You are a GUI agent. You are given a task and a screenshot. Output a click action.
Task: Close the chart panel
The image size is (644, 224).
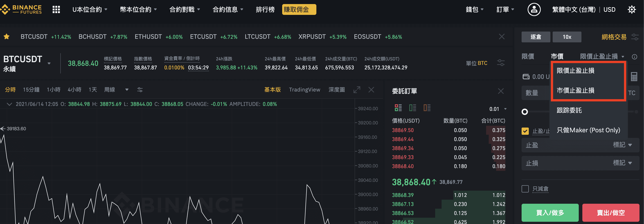(371, 90)
